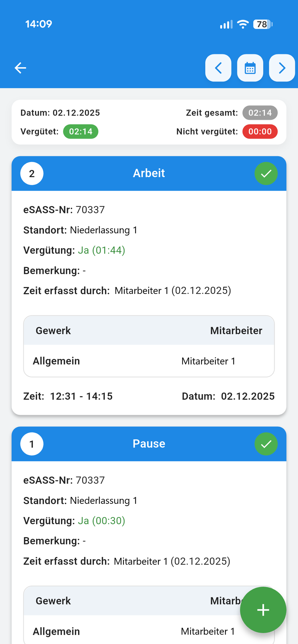Tap the gray Zeit gesamt 02:14 badge

[x=260, y=113]
